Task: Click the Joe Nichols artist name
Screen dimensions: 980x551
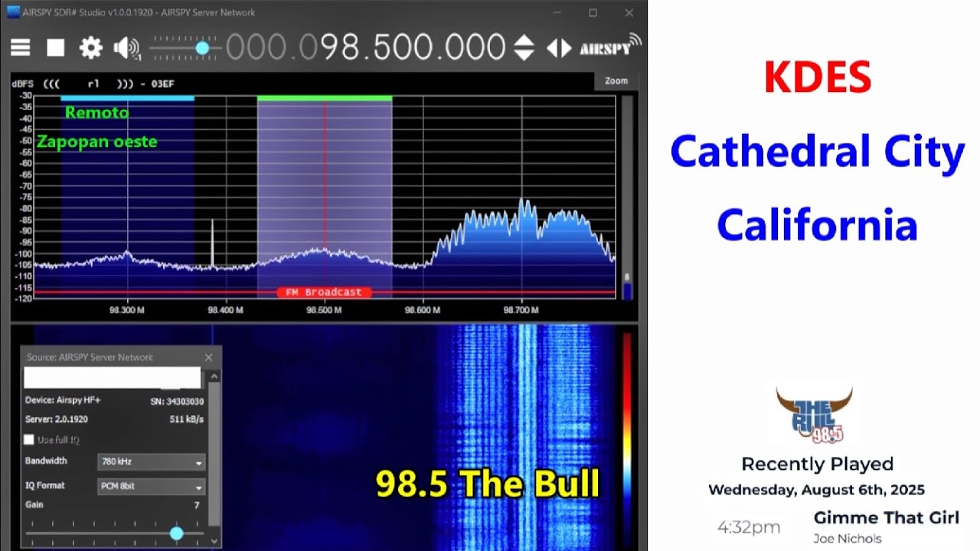Action: pos(847,539)
